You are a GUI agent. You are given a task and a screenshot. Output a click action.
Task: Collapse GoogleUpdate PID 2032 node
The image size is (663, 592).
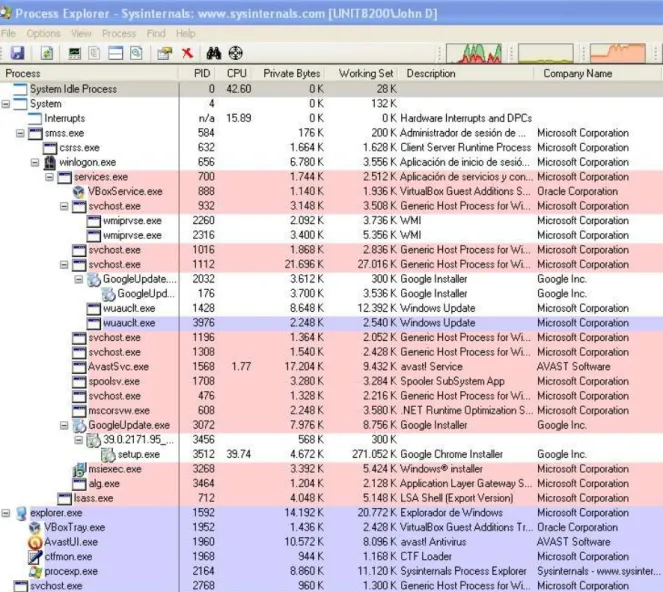click(79, 279)
